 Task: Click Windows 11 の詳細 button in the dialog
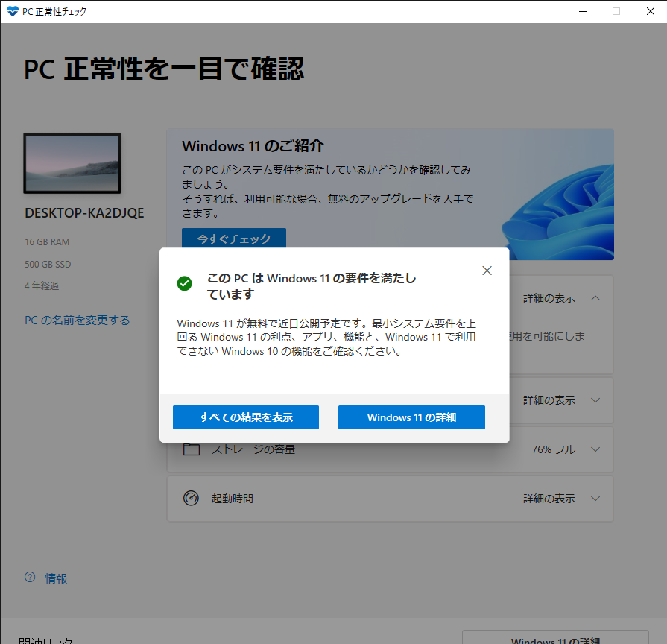[411, 417]
